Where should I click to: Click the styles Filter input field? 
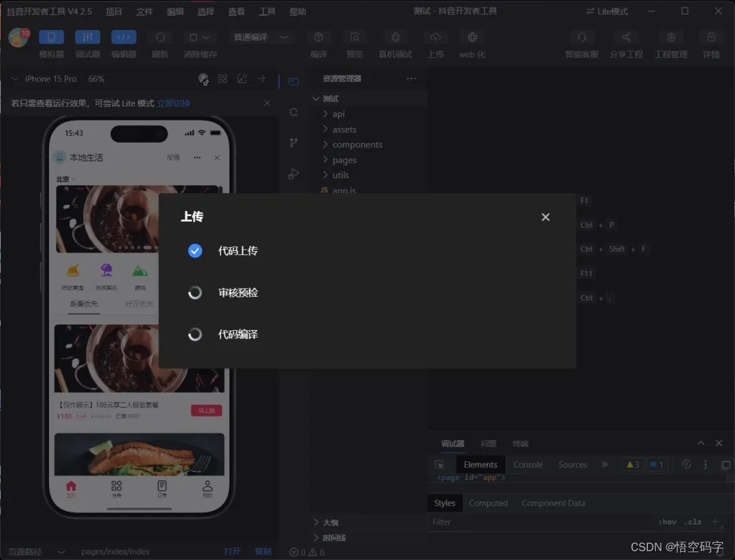542,522
